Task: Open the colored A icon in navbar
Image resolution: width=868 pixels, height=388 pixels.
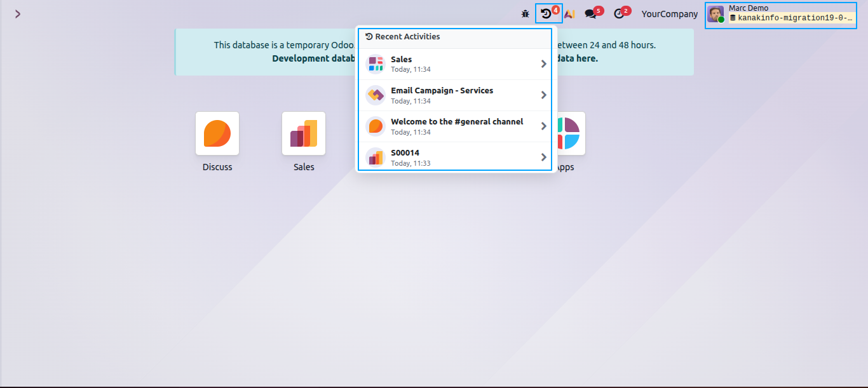Action: point(570,13)
